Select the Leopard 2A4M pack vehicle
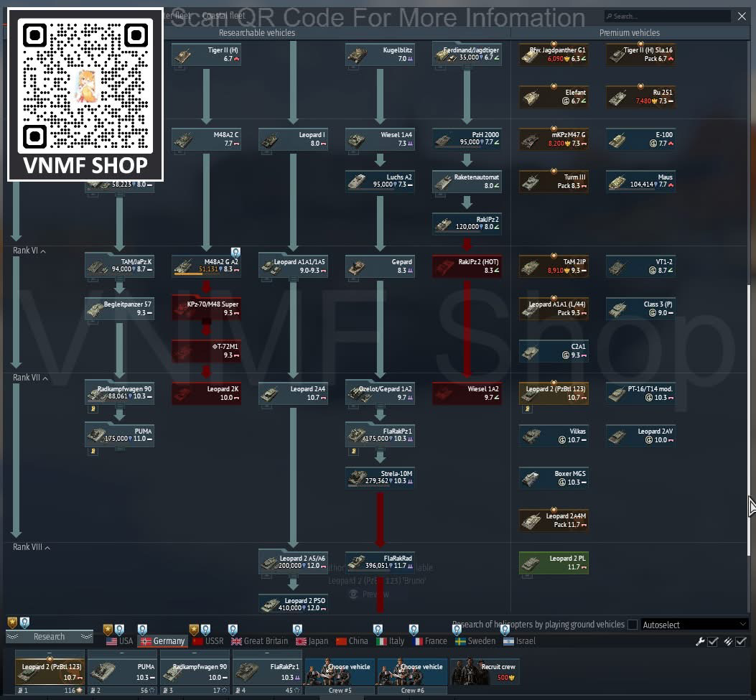This screenshot has height=700, width=756. [554, 521]
